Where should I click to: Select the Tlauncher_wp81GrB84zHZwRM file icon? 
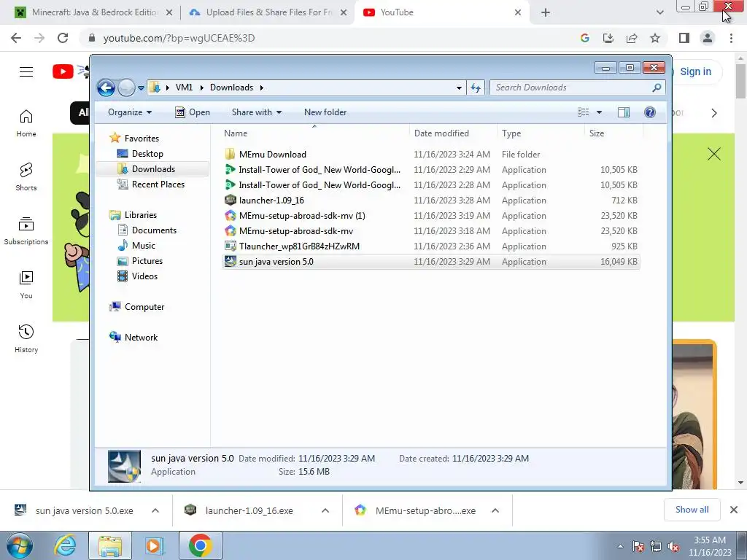(x=230, y=246)
